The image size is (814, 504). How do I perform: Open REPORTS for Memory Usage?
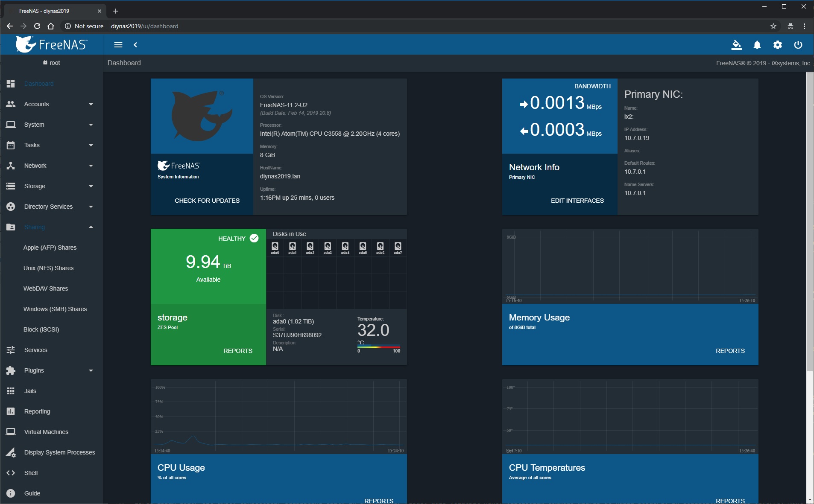pos(730,351)
